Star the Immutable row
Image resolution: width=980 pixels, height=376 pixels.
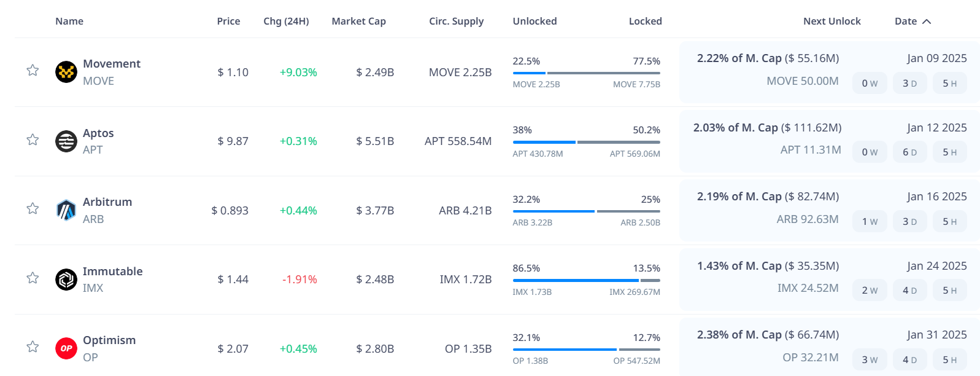pyautogui.click(x=33, y=278)
